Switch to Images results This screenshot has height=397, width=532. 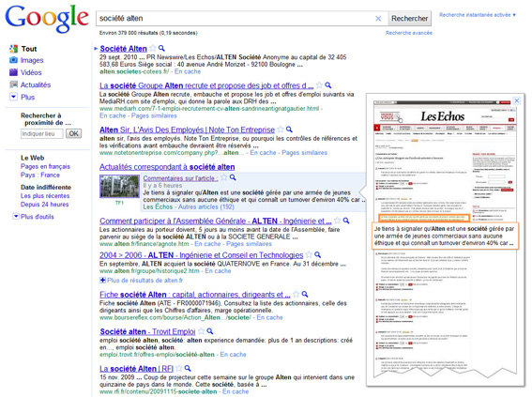pyautogui.click(x=32, y=60)
